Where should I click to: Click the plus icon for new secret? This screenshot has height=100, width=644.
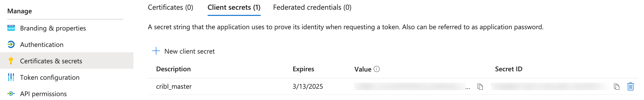coord(156,51)
